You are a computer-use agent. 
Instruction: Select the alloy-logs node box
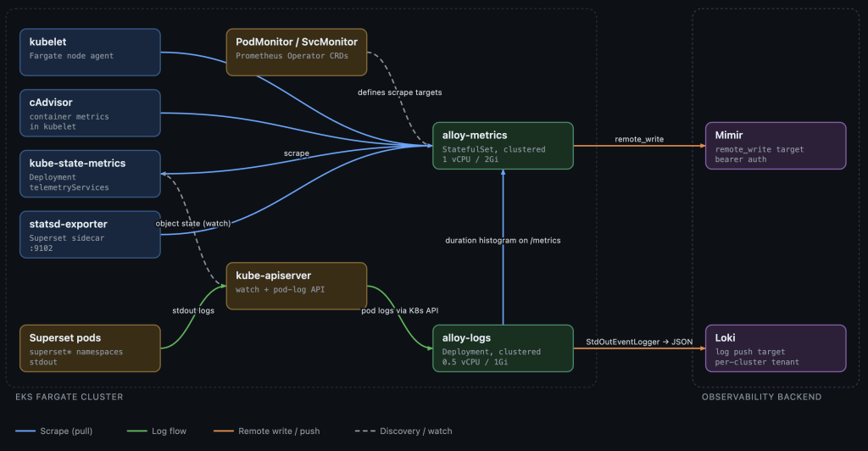504,348
